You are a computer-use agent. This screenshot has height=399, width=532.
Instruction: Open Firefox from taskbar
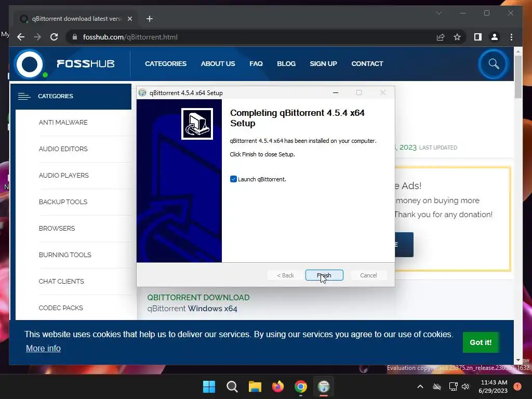click(278, 387)
